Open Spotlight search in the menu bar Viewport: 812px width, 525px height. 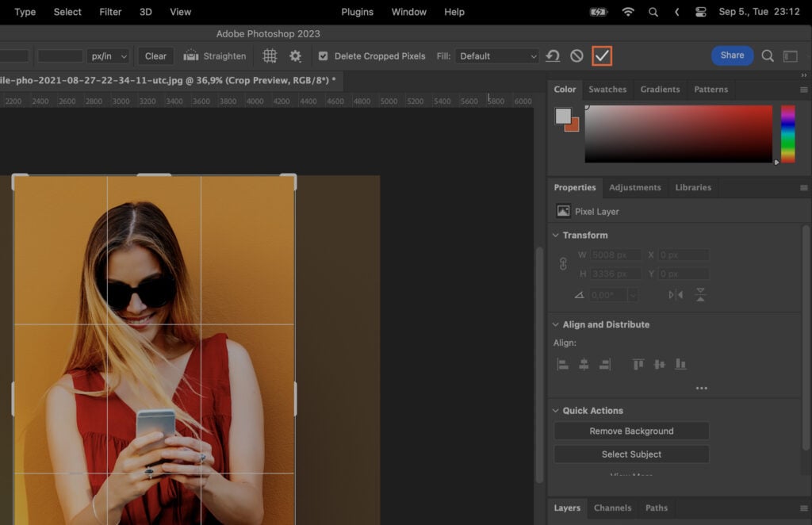click(653, 12)
